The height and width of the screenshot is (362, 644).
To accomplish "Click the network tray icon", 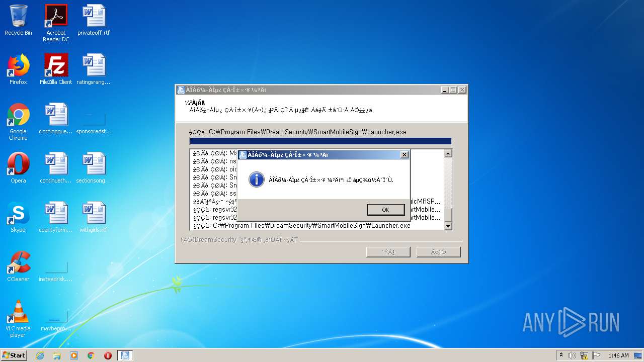I will [x=584, y=355].
